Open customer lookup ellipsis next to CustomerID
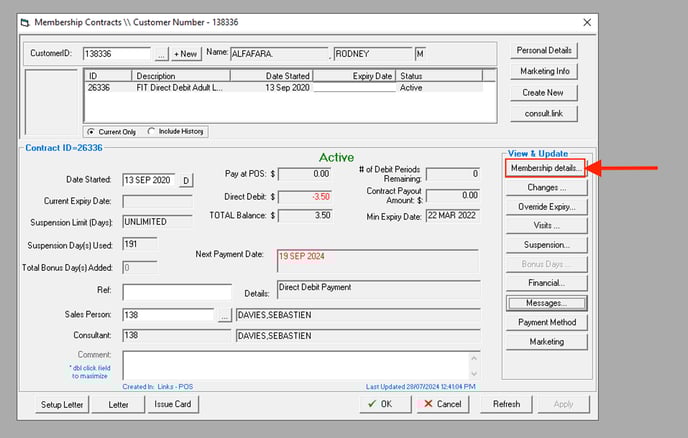 tap(161, 54)
